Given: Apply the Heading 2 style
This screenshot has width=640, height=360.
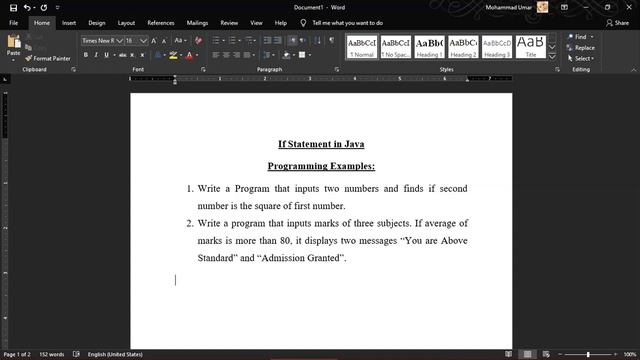Looking at the screenshot, I should (463, 47).
